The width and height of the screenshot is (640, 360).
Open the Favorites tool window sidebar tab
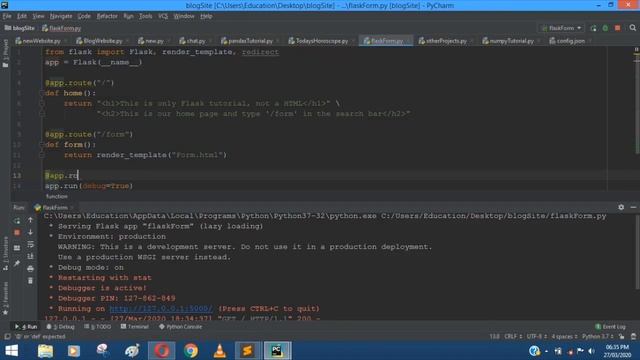(5, 298)
